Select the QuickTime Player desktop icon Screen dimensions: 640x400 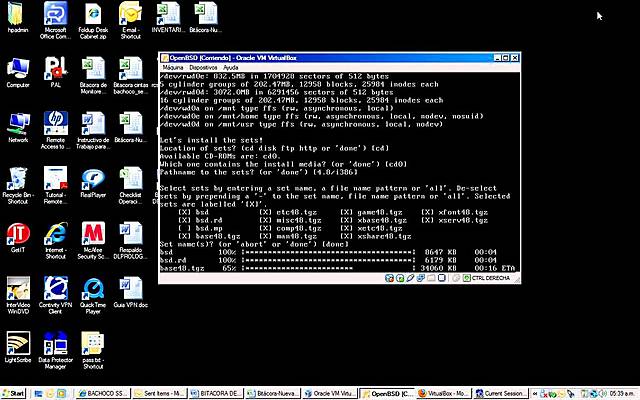click(x=93, y=296)
